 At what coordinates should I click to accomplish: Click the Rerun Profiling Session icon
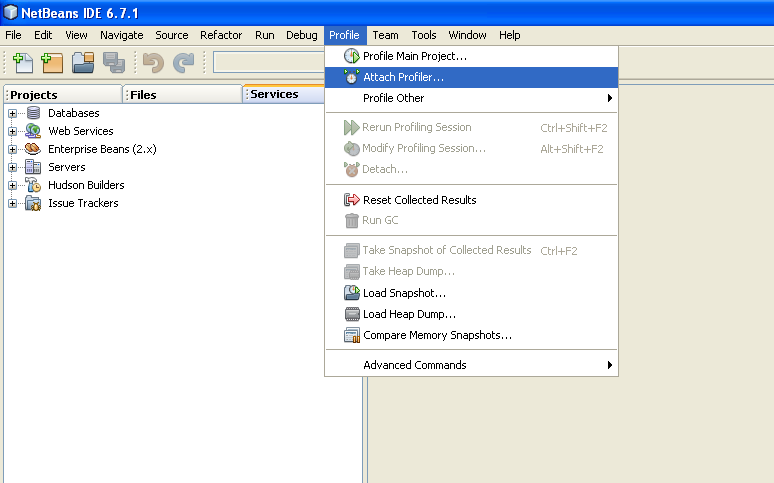pos(351,127)
